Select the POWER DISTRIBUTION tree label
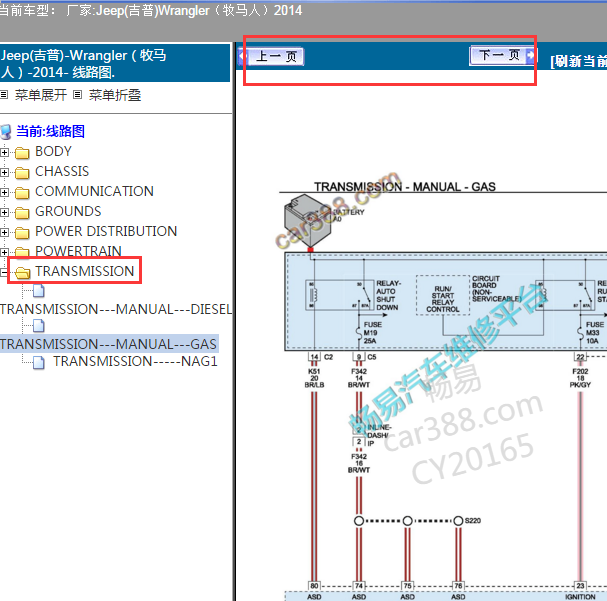The image size is (607, 601). point(106,231)
